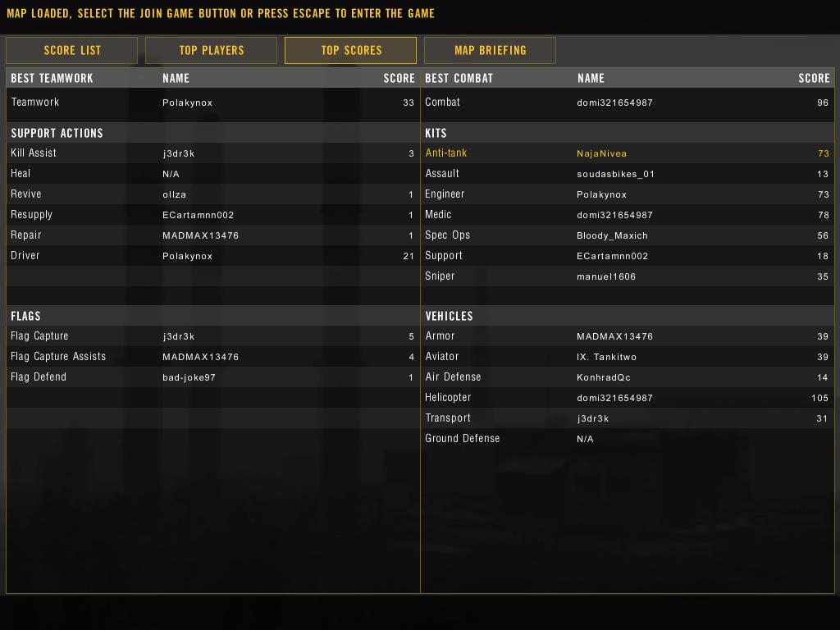The height and width of the screenshot is (630, 840).
Task: Click the Aviator player IX. Tankitwo
Action: (606, 357)
